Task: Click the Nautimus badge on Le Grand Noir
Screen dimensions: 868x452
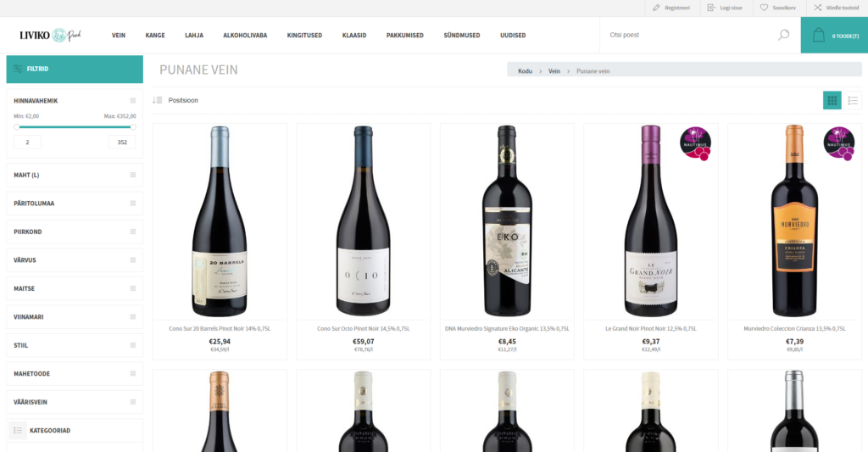Action: pyautogui.click(x=695, y=143)
